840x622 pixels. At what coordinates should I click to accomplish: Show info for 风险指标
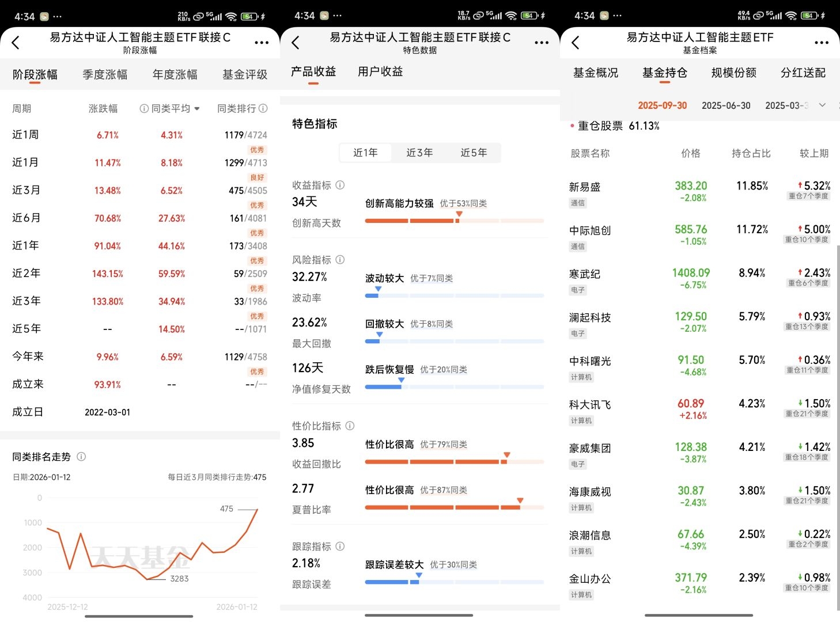coord(340,260)
